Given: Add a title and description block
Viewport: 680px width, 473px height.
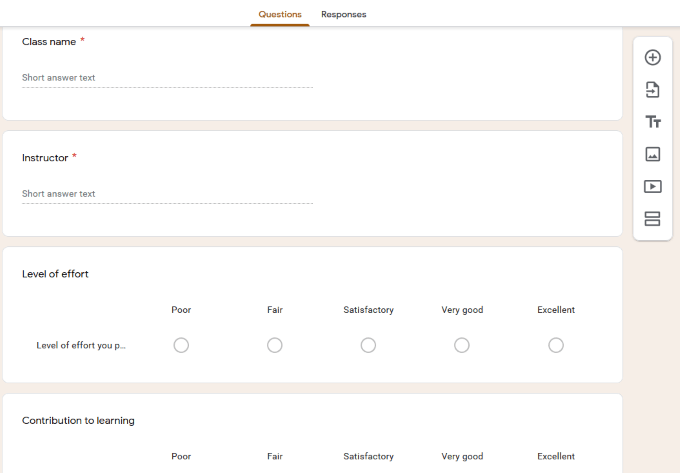Looking at the screenshot, I should point(652,122).
